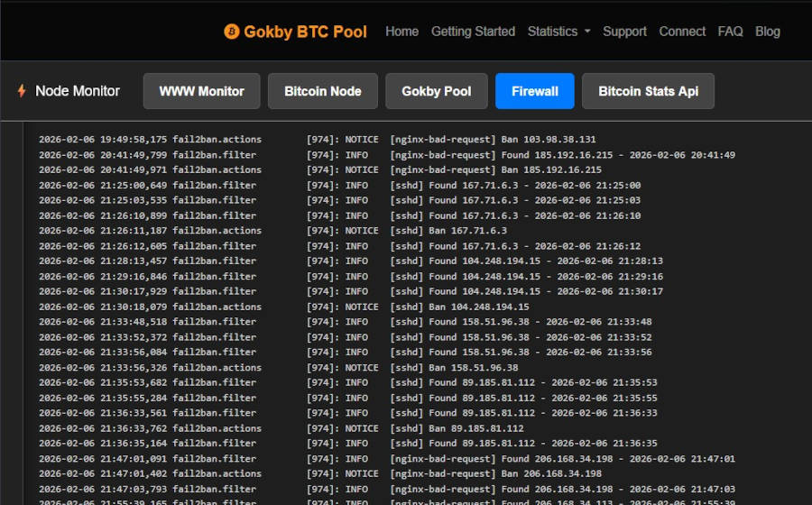
Task: Open the Support page
Action: pyautogui.click(x=624, y=32)
